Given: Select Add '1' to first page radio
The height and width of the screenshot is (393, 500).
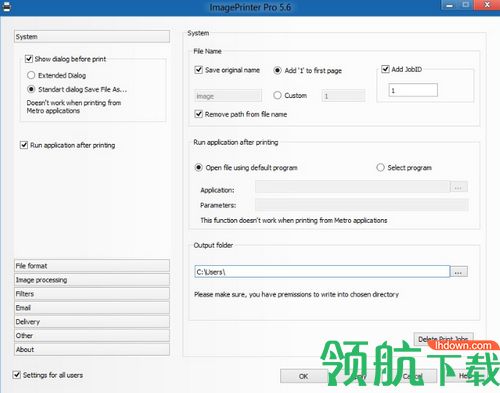Looking at the screenshot, I should tap(277, 70).
